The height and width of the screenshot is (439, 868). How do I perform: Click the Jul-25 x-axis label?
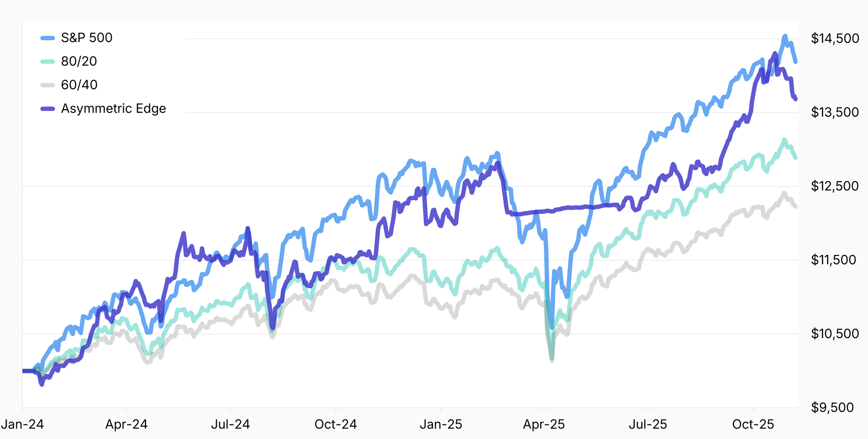(x=648, y=425)
